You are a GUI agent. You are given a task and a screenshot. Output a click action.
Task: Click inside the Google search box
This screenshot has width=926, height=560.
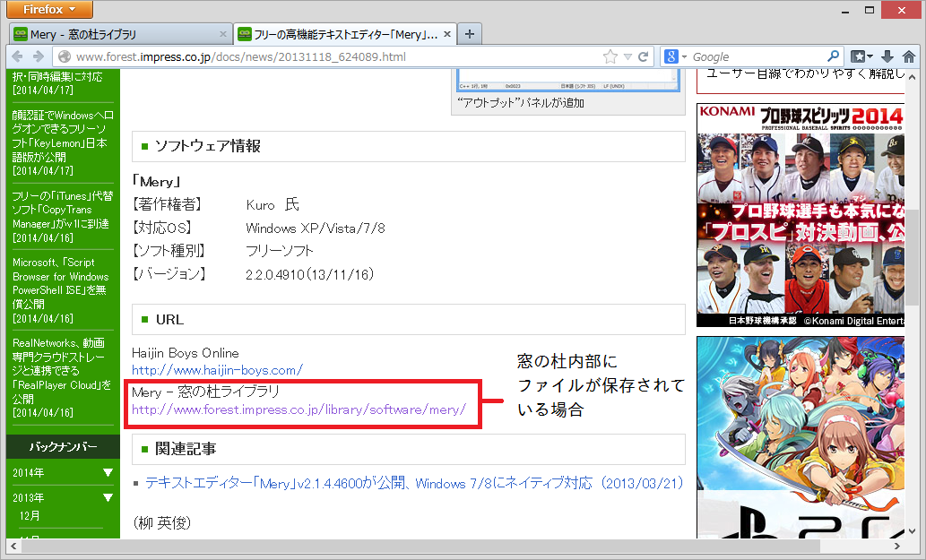point(757,56)
